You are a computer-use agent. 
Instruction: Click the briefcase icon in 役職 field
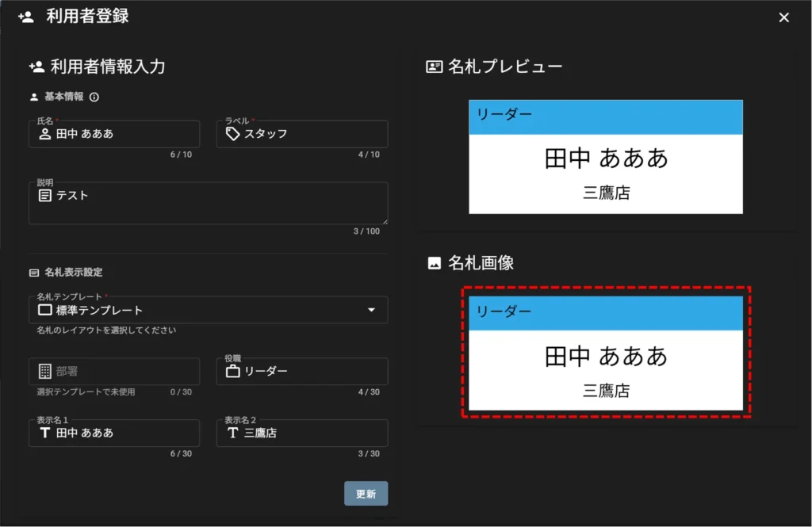tap(232, 371)
